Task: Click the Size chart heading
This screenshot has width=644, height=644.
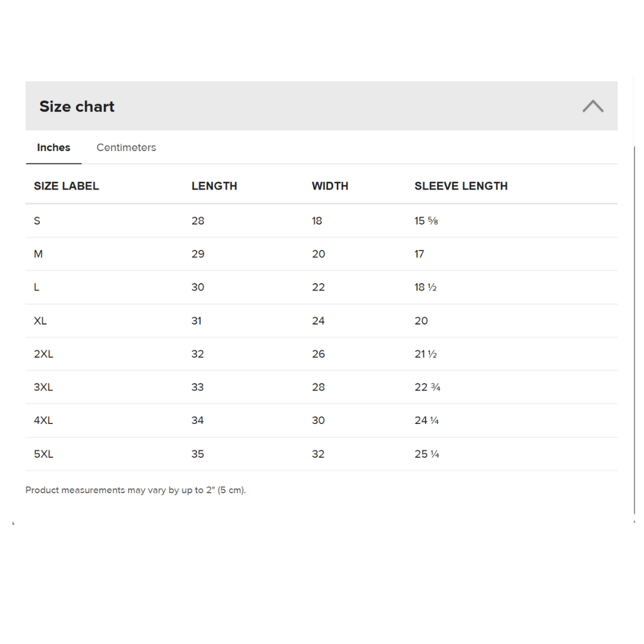Action: click(76, 106)
